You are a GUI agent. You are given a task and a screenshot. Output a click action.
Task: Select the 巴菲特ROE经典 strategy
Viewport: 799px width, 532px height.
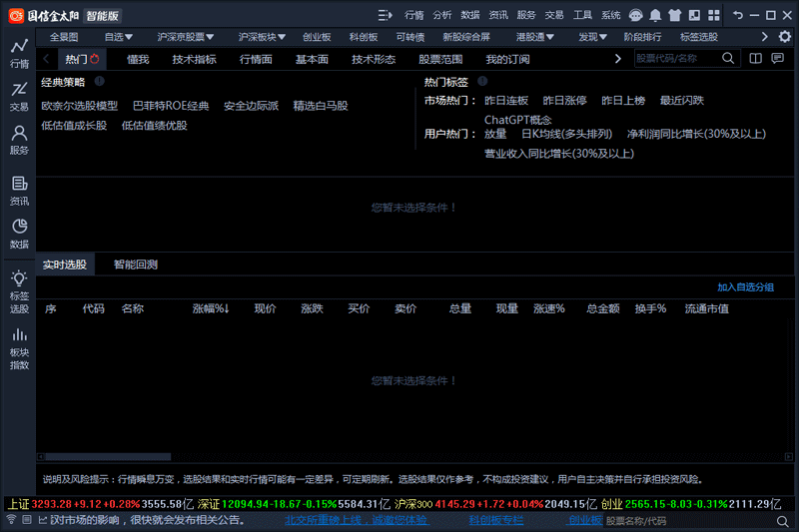(171, 106)
